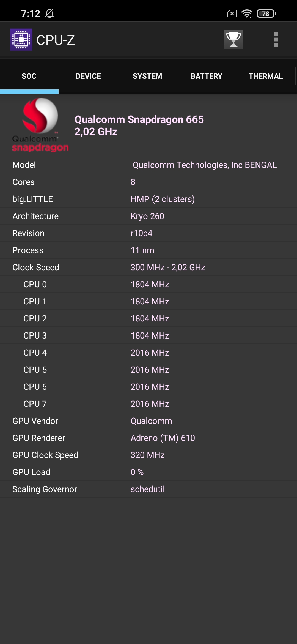Tap the GPU Renderer Adreno 610 row

[148, 438]
